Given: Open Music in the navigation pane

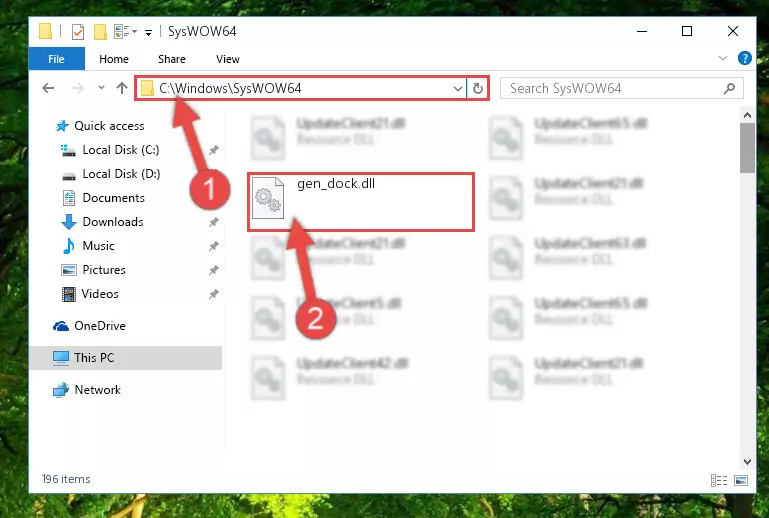Looking at the screenshot, I should tap(98, 246).
